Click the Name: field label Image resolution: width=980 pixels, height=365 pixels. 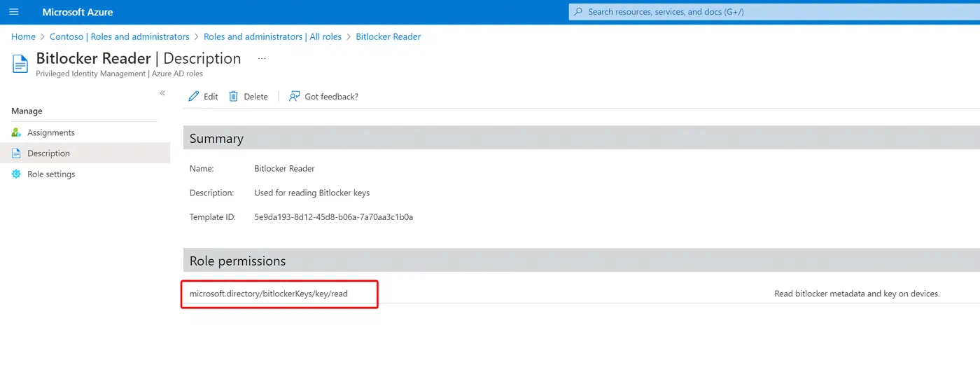click(202, 169)
